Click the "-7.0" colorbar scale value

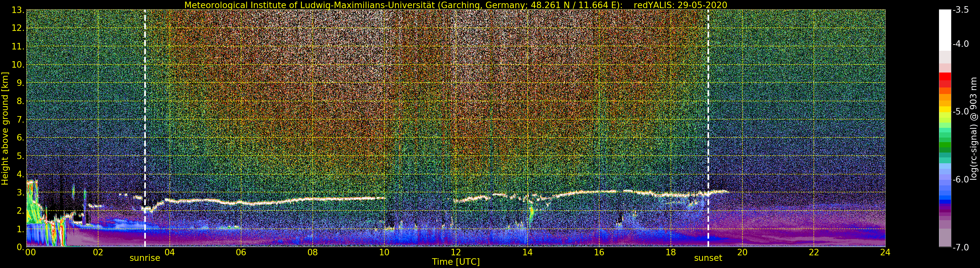click(960, 247)
